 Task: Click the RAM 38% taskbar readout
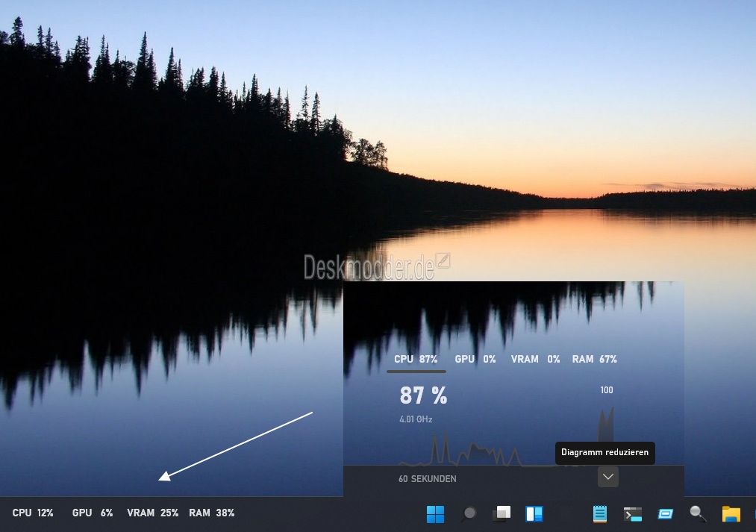click(211, 513)
